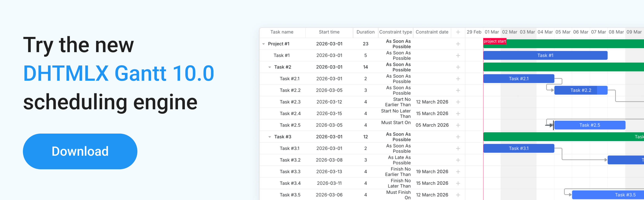This screenshot has width=644, height=200.
Task: Click the plus icon in the grid header
Action: (458, 32)
